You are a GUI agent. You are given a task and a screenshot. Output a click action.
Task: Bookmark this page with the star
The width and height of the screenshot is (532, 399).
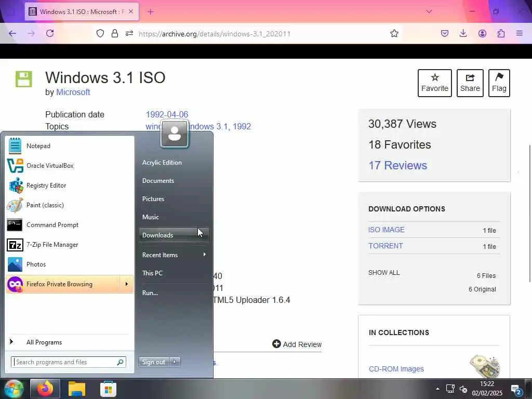[x=394, y=33]
